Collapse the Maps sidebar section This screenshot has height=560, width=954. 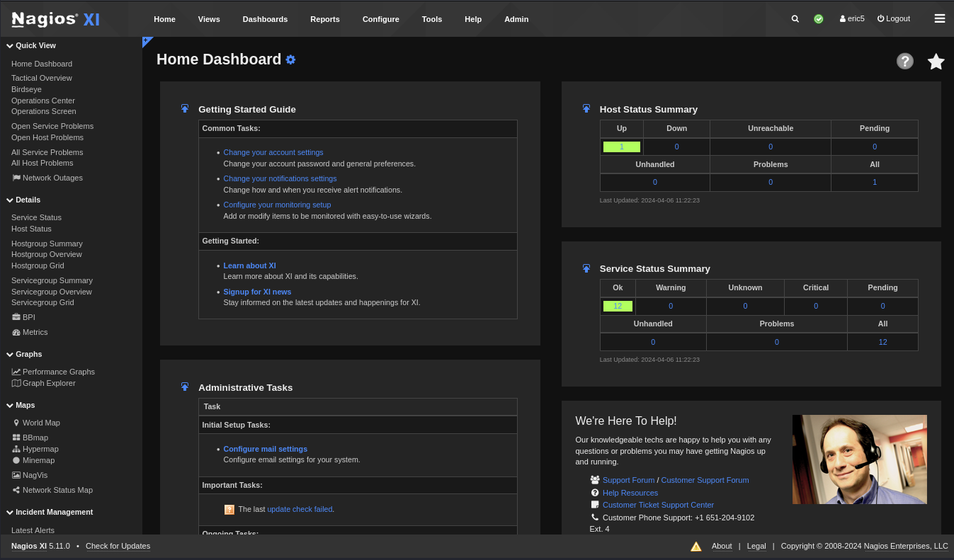coord(21,405)
